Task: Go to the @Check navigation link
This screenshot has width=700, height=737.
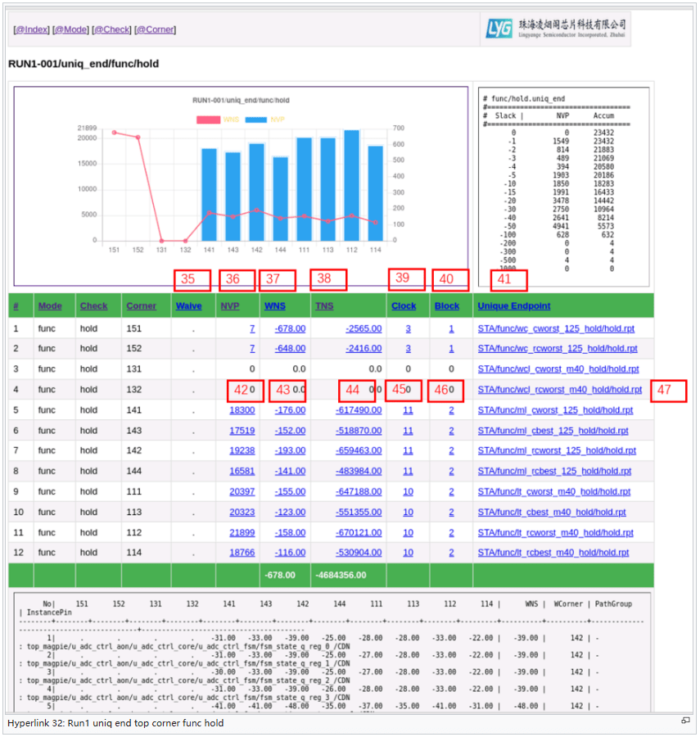Action: [111, 29]
